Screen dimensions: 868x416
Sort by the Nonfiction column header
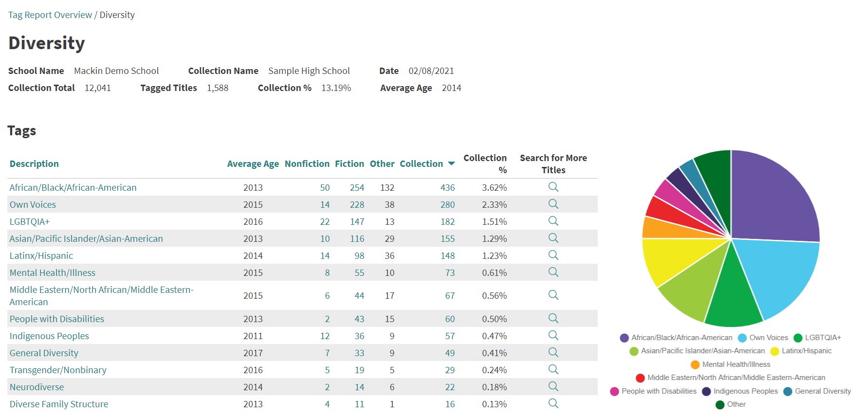(307, 164)
